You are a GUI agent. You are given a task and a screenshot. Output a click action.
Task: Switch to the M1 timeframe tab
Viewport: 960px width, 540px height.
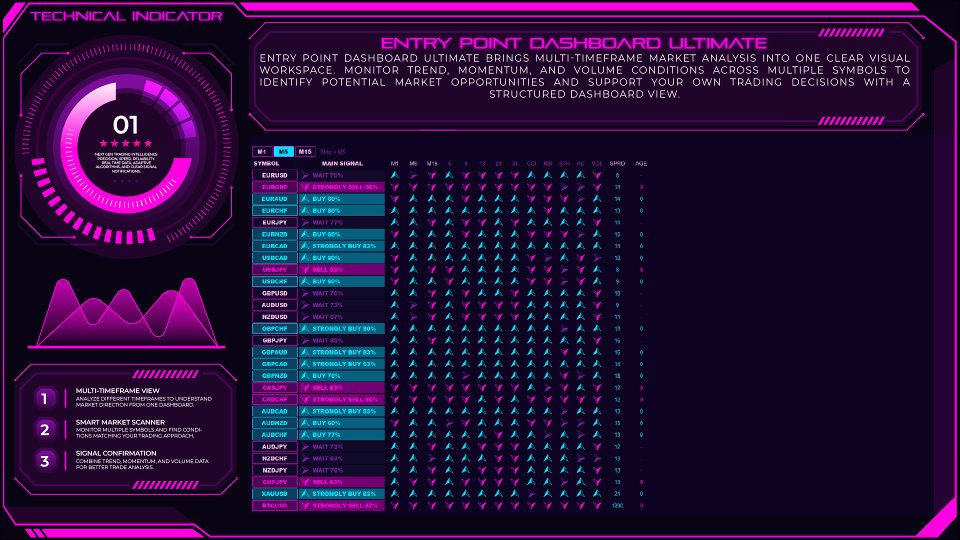[x=261, y=151]
